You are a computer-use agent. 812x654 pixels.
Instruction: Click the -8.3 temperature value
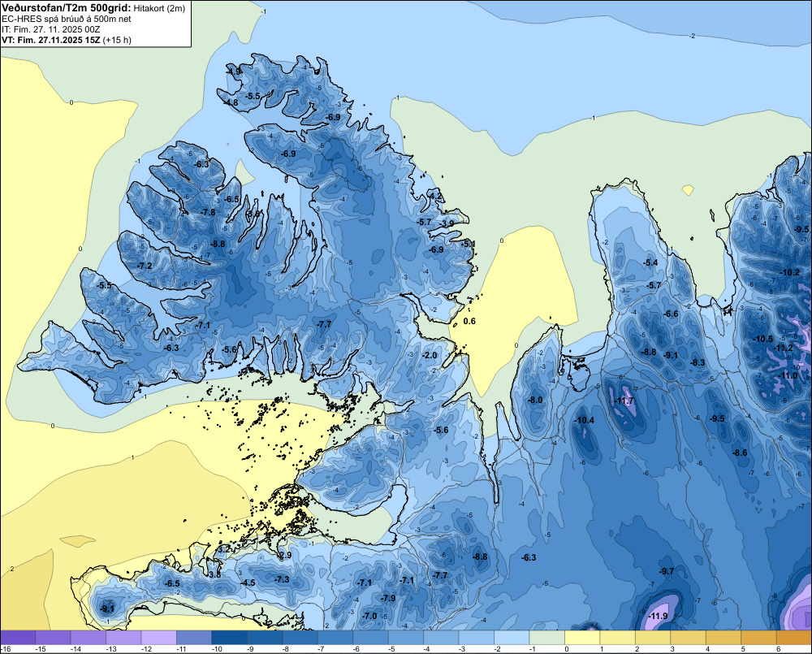point(698,363)
